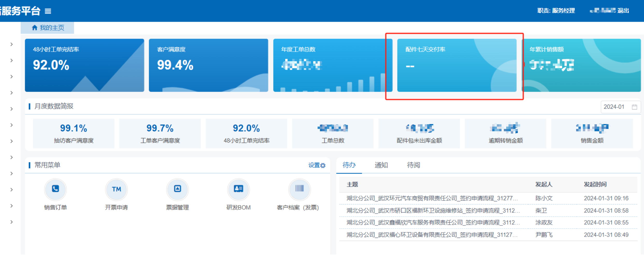Open the 开票申请 TM icon
Image resolution: width=644 pixels, height=262 pixels.
(x=117, y=189)
